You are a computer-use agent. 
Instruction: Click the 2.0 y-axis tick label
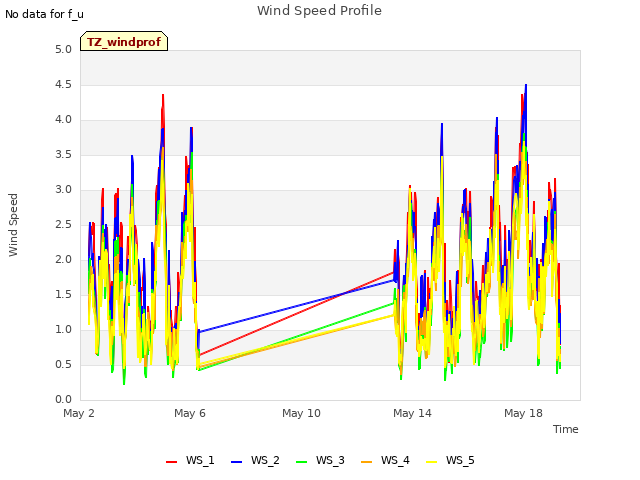[x=63, y=260]
